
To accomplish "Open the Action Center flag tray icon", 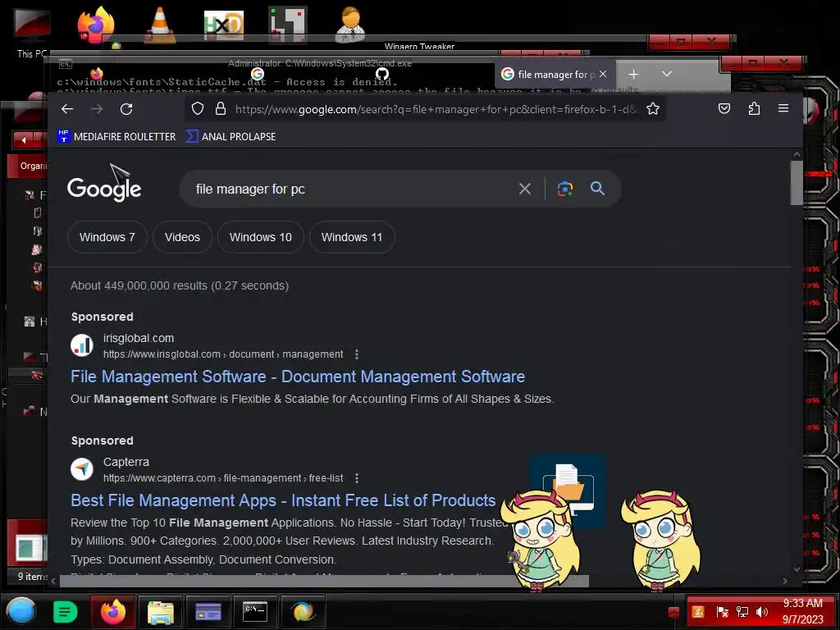I will tap(722, 612).
